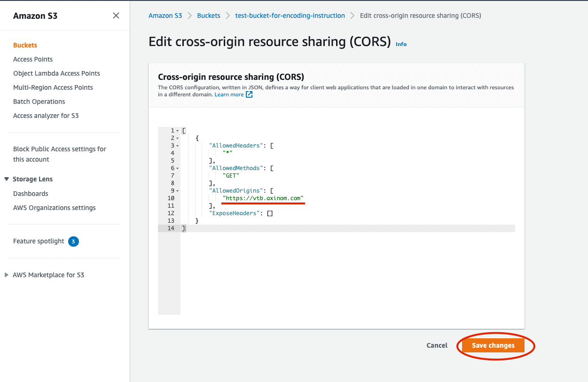Image resolution: width=588 pixels, height=382 pixels.
Task: Cancel the CORS edit
Action: tap(437, 345)
